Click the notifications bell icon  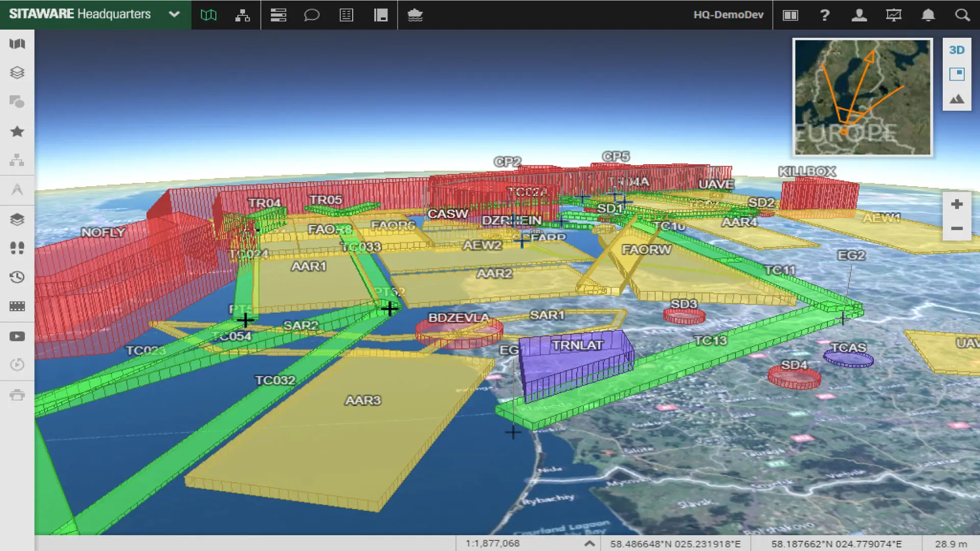click(928, 15)
